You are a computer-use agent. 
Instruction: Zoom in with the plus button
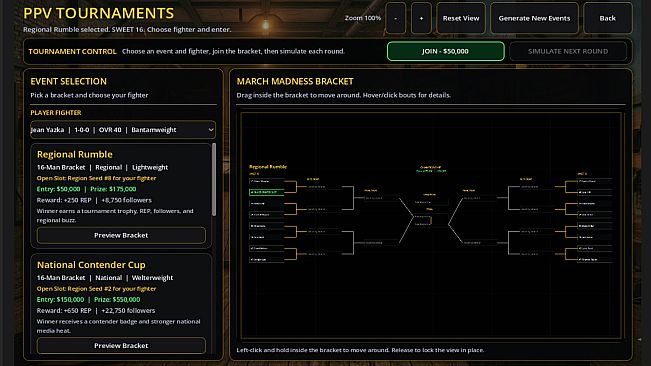point(421,18)
